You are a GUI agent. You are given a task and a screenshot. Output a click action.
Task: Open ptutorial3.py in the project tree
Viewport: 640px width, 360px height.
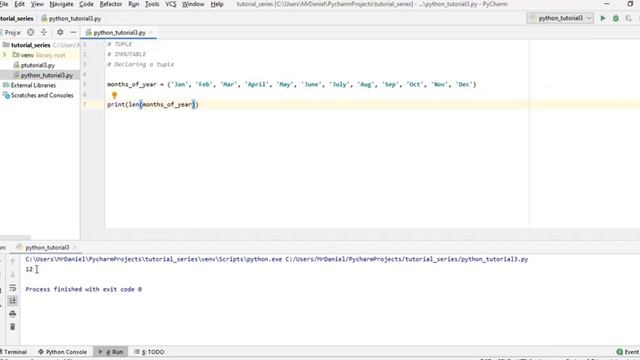click(x=38, y=65)
